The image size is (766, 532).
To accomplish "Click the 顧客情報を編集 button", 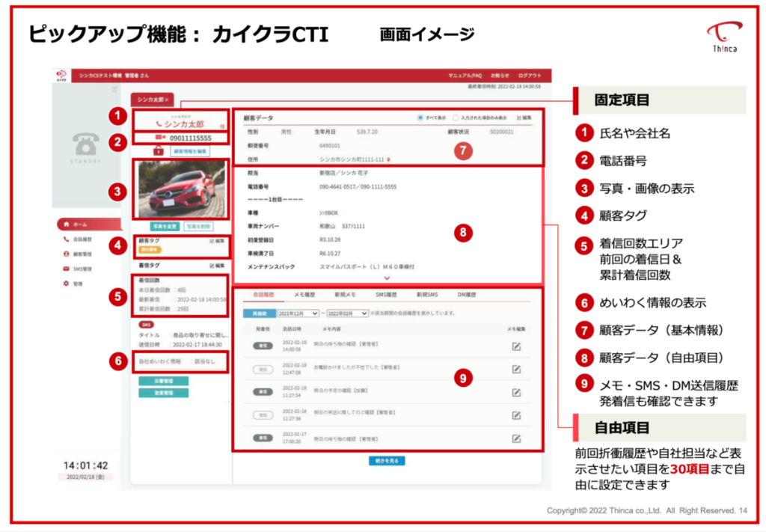I will pos(190,151).
